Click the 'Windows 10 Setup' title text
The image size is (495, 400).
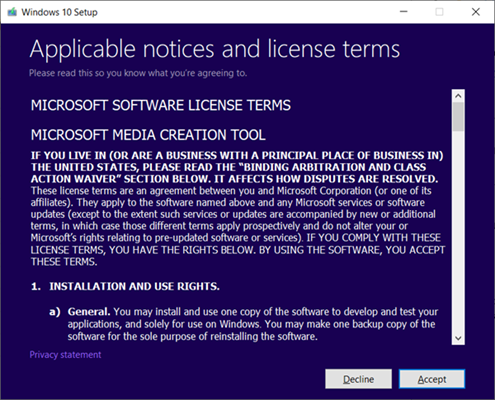[60, 12]
